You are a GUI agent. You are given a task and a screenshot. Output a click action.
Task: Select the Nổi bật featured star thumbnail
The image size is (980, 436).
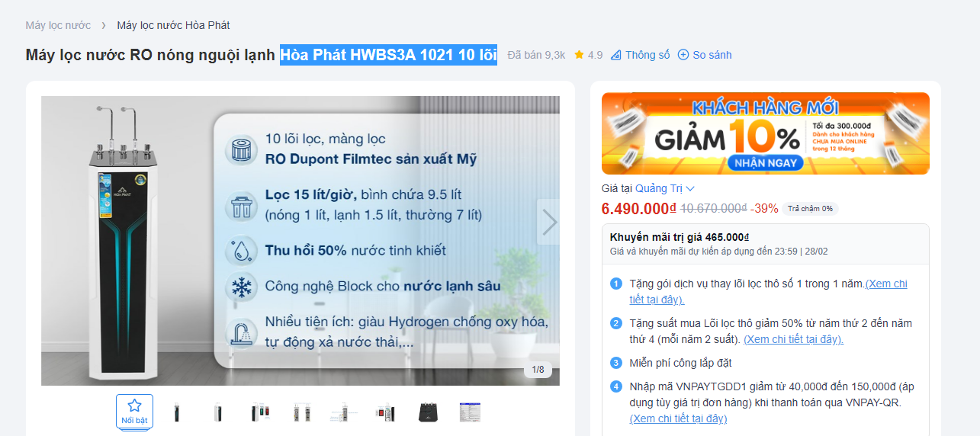tap(134, 412)
